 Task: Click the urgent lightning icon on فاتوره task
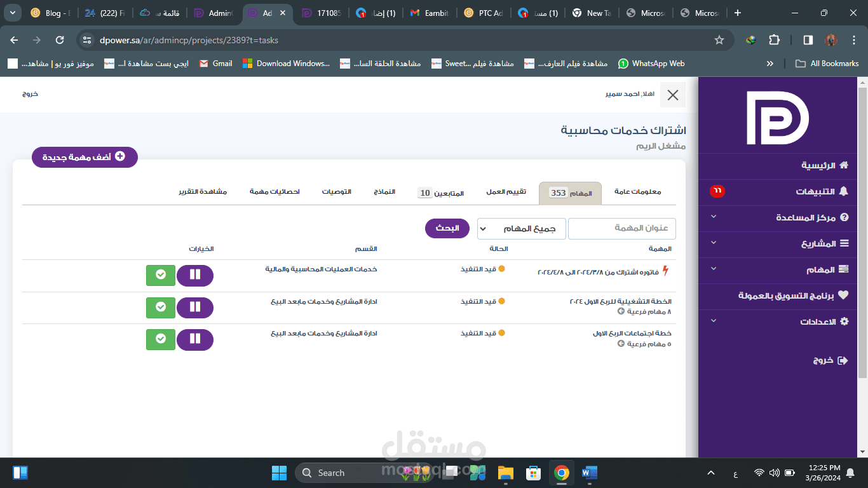[x=666, y=271]
